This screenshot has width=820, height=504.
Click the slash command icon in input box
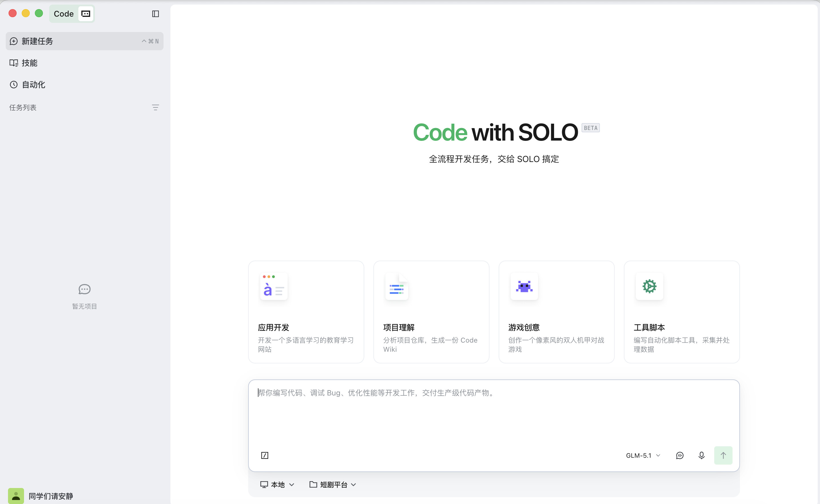click(x=264, y=455)
